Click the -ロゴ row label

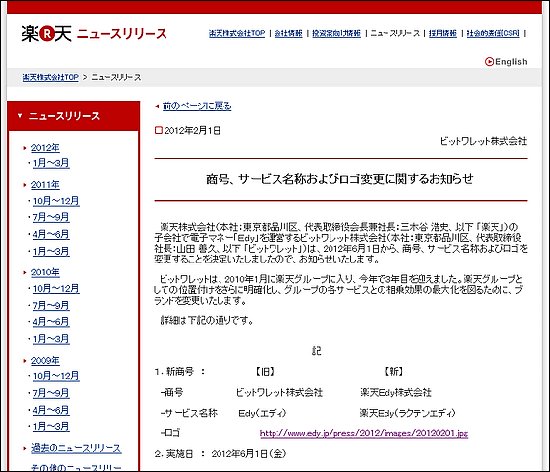170,433
